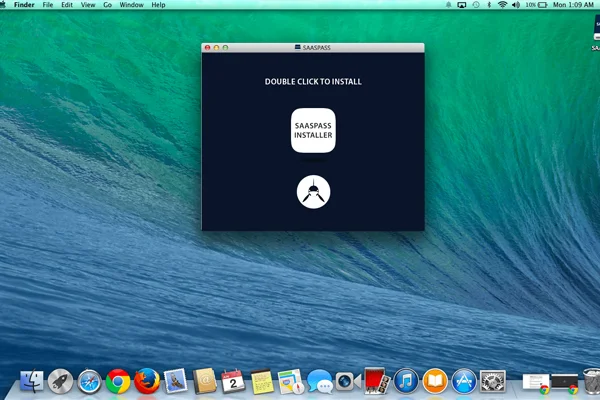This screenshot has height=400, width=600.
Task: Open Notes from the Dock
Action: 262,381
